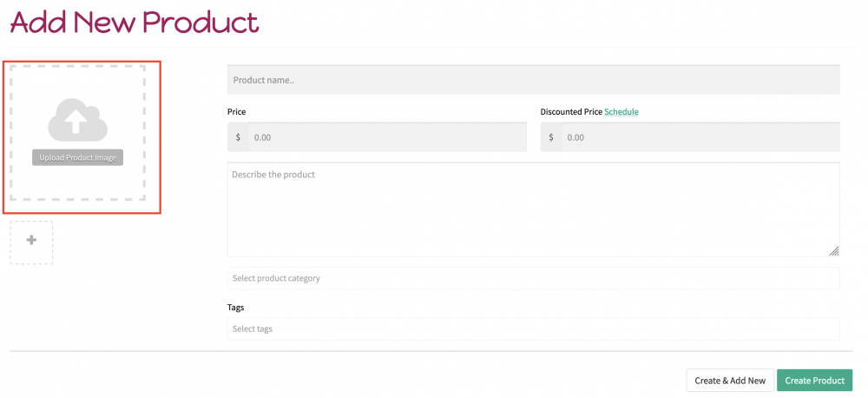868x398 pixels.
Task: Focus the Product name input field
Action: click(x=534, y=80)
